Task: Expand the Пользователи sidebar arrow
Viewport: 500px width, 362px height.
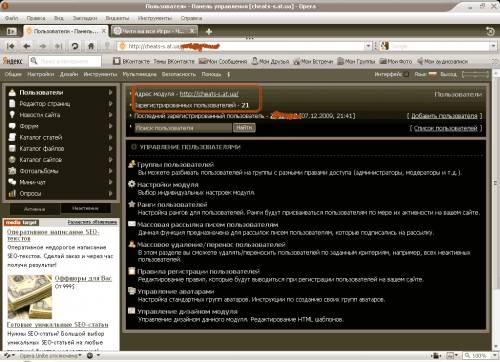Action: (x=110, y=92)
